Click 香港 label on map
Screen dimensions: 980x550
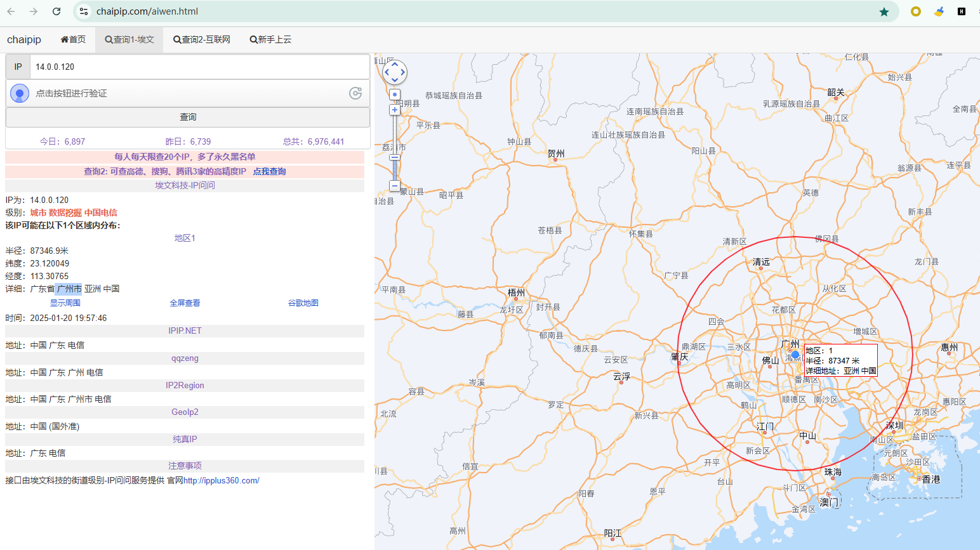pos(931,479)
